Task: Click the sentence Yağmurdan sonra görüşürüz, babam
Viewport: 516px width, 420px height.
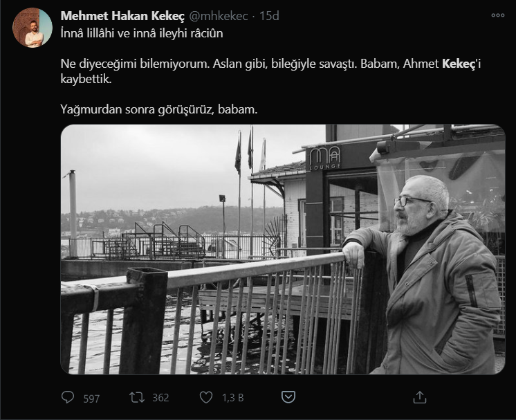Action: 159,109
